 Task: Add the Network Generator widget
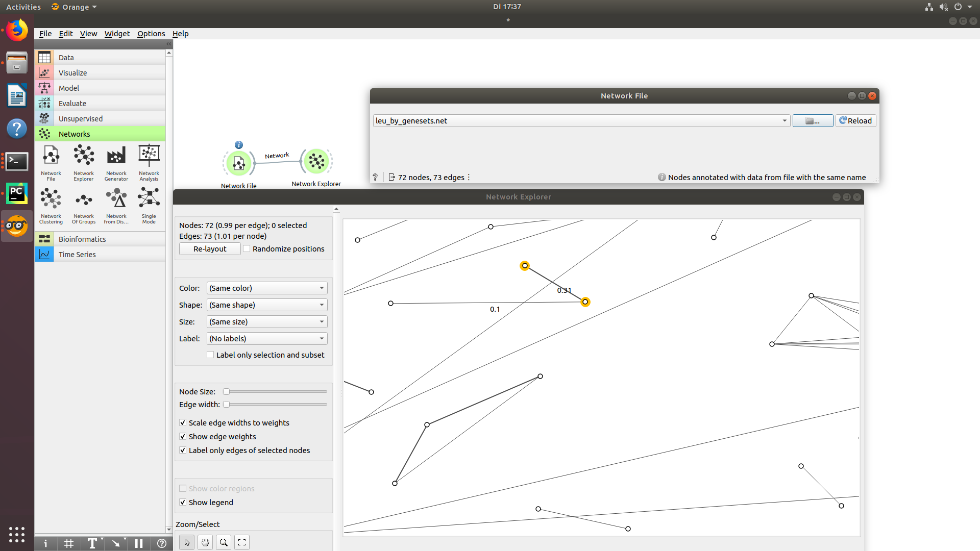pyautogui.click(x=116, y=162)
